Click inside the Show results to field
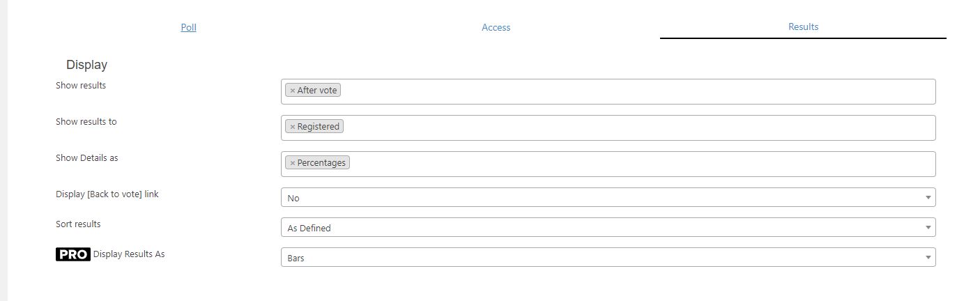Screen dimensions: 980x301 click(608, 128)
